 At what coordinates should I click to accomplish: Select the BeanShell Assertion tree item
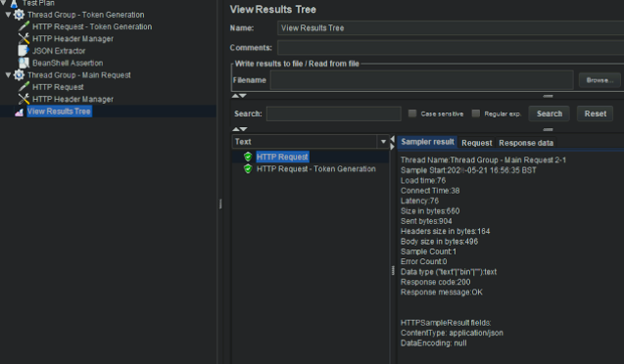(x=68, y=63)
